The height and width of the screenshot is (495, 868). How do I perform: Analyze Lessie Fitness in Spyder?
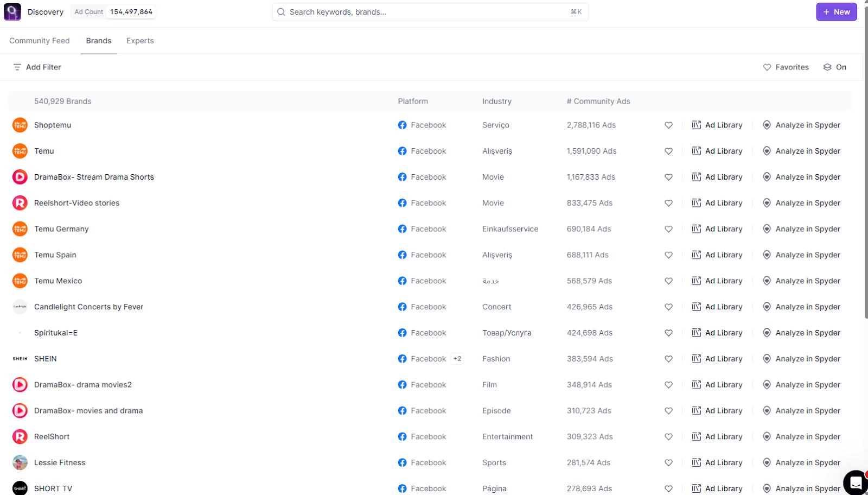[x=801, y=462]
